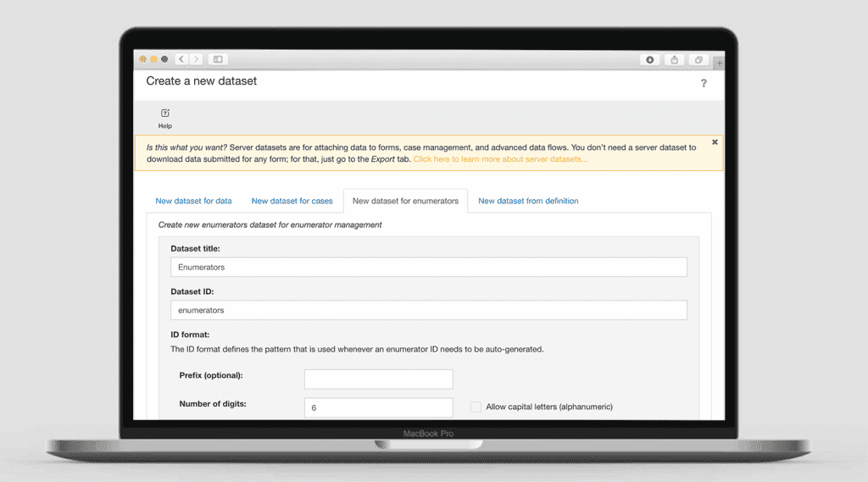The height and width of the screenshot is (482, 868).
Task: Enable Allow capital letters (alphanumeric) checkbox
Action: point(476,407)
